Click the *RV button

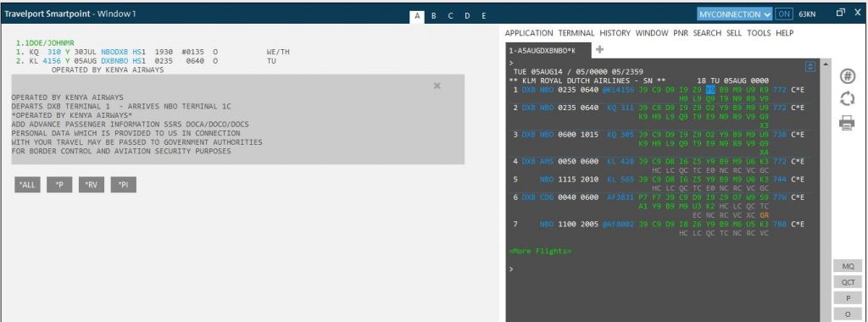(x=92, y=186)
